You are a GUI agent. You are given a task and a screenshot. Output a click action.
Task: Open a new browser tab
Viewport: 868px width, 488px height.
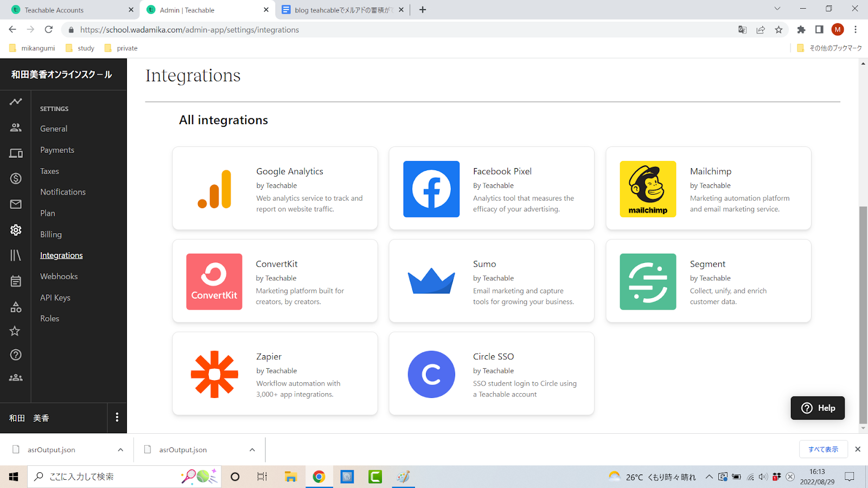pyautogui.click(x=423, y=10)
